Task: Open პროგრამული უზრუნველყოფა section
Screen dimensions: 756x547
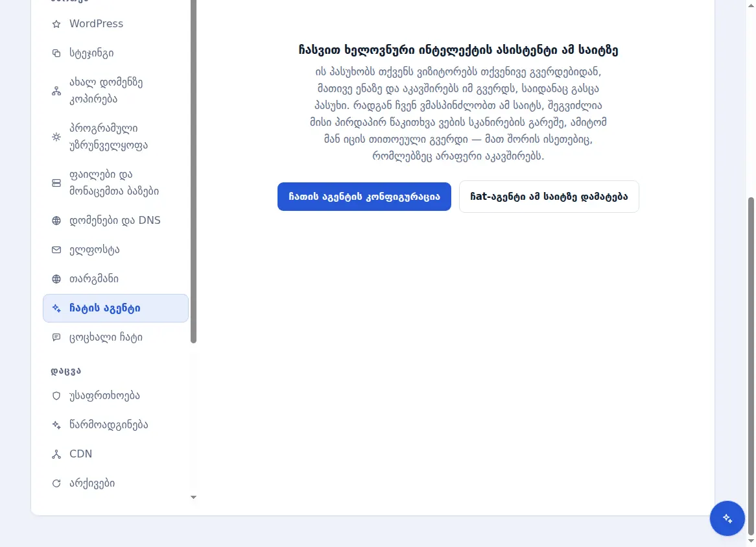Action: click(115, 137)
